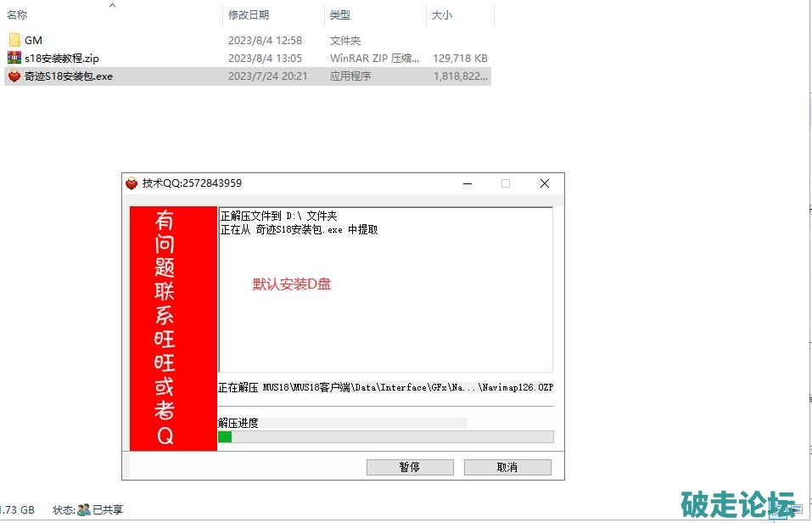Click the installer icon in the dialog title bar
This screenshot has height=523, width=812.
point(132,183)
